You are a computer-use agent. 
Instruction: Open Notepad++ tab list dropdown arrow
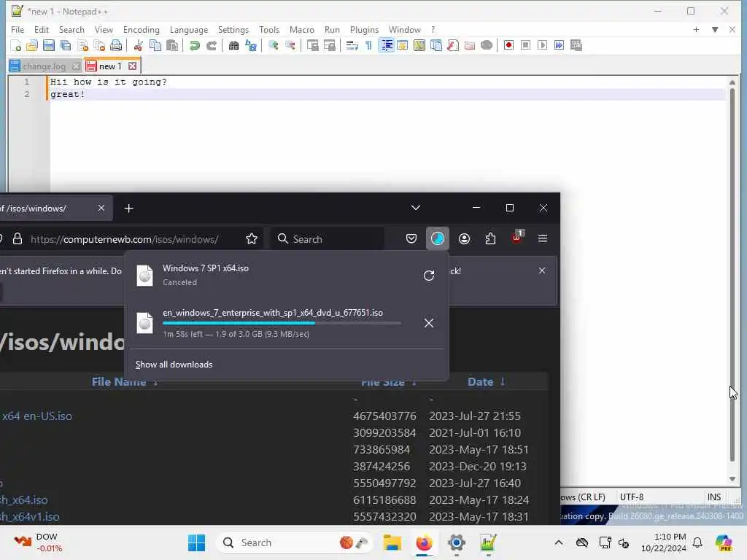(715, 29)
